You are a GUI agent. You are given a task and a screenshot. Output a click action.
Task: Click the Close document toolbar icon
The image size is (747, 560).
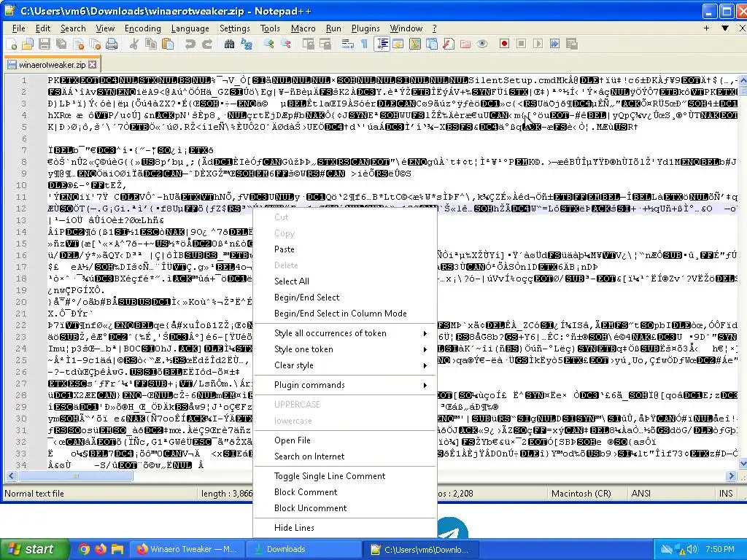(78, 44)
